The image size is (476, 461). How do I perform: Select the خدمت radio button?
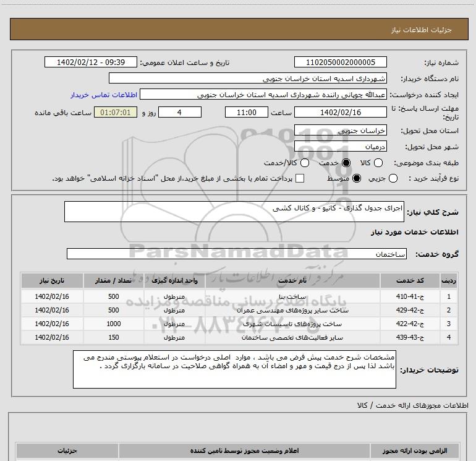pos(346,163)
